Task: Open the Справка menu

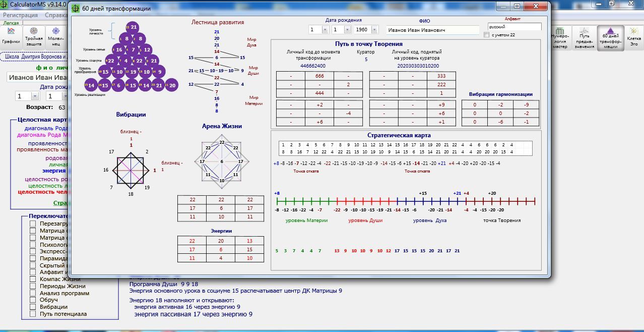Action: click(x=56, y=15)
